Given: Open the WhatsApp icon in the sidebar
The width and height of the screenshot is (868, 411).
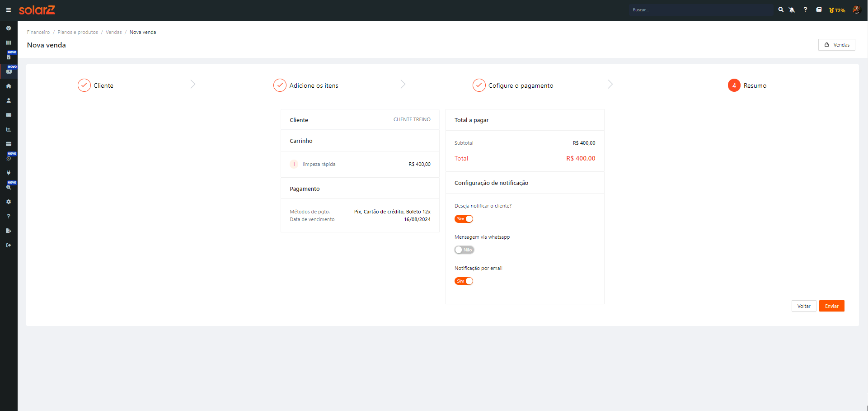Looking at the screenshot, I should tap(9, 159).
